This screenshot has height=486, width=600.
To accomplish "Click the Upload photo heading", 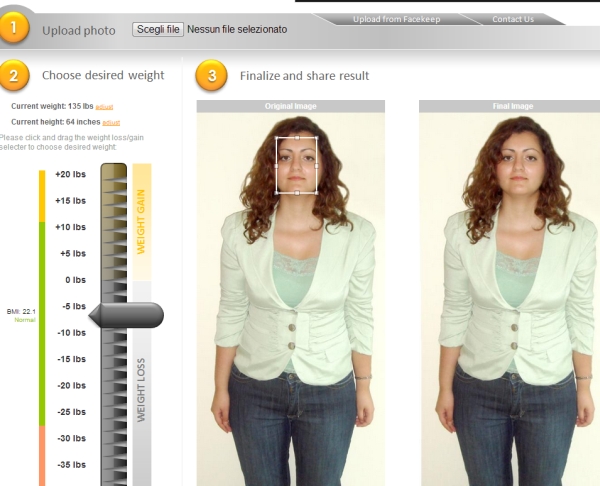I will [x=79, y=31].
